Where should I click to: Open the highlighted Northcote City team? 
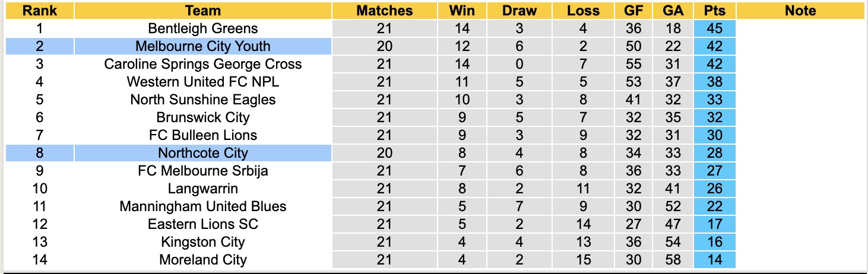pyautogui.click(x=203, y=153)
